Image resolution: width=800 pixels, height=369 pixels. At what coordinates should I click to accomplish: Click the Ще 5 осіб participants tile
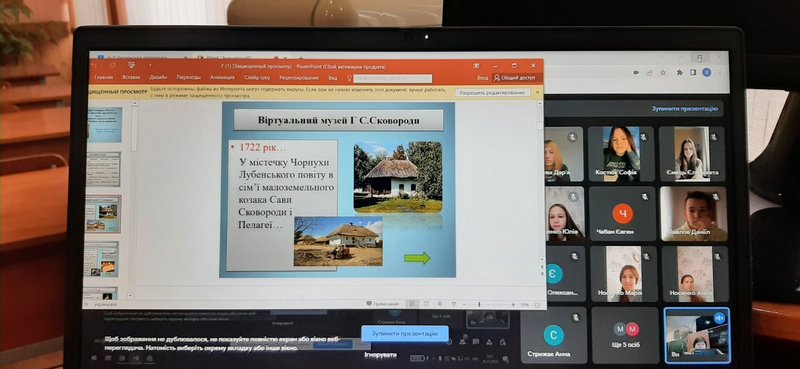pyautogui.click(x=626, y=335)
